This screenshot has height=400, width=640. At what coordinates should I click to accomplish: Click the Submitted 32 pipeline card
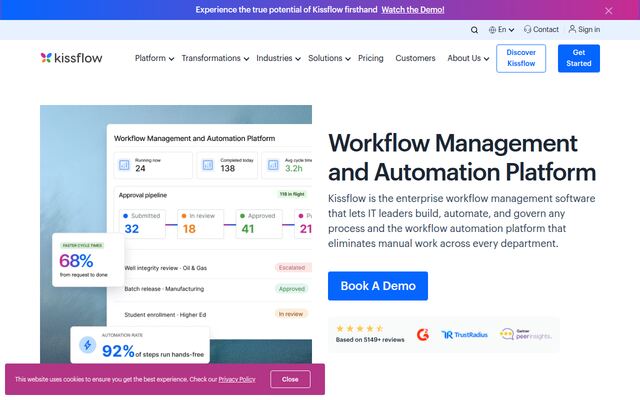point(142,224)
